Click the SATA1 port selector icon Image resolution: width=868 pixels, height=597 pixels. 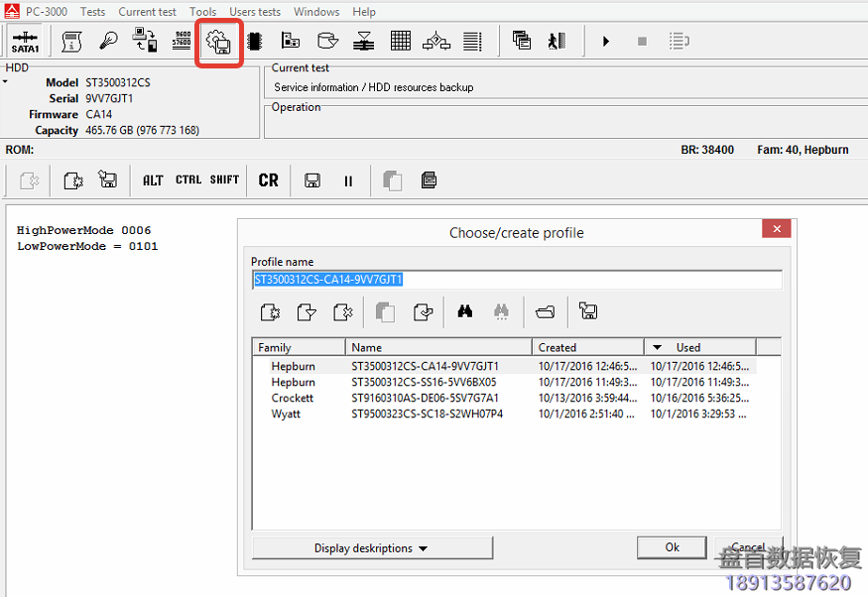coord(25,42)
